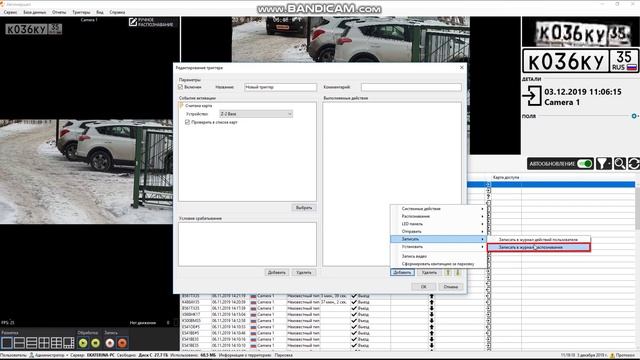
Task: Toggle the Автообновление switch
Action: point(585,164)
